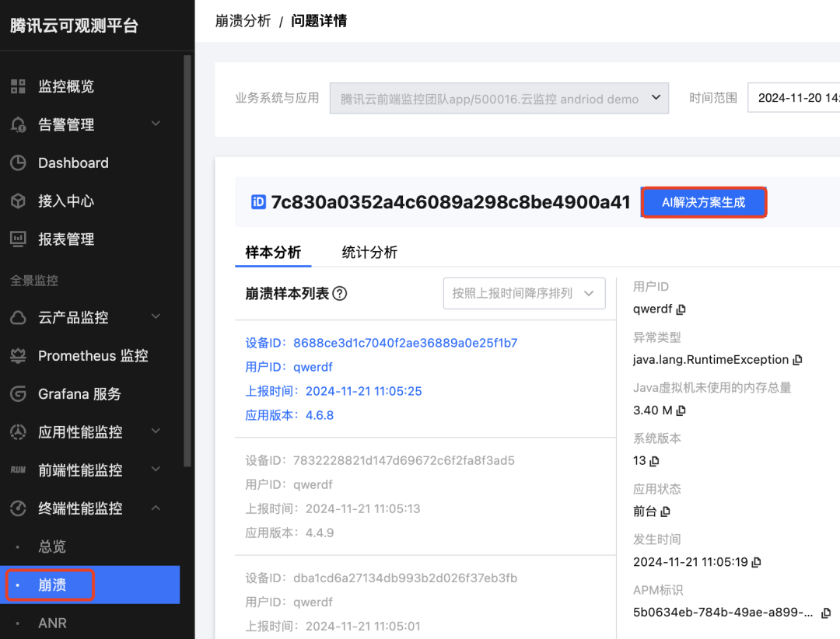Open Prometheus 监控 in the sidebar
840x639 pixels.
pos(93,356)
